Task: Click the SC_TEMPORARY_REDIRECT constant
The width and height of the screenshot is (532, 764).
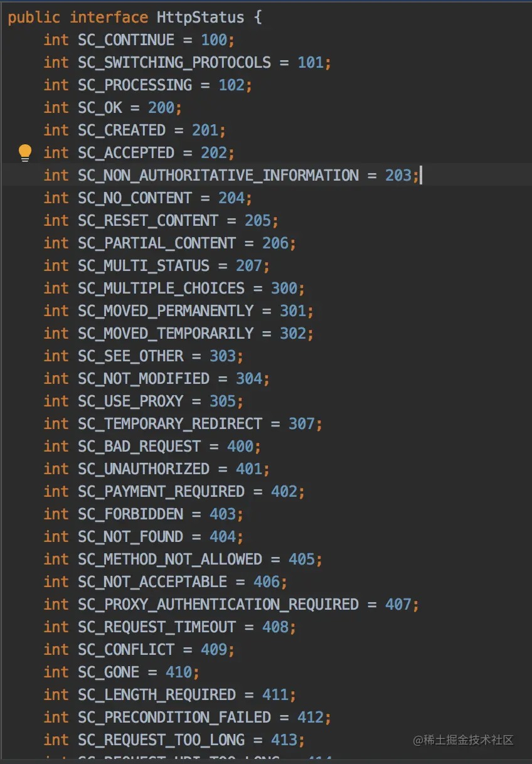Action: [x=170, y=423]
